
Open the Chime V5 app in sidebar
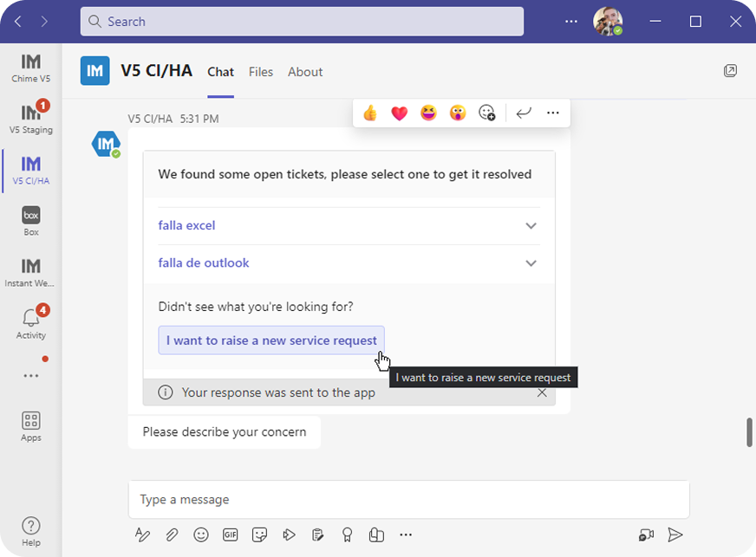point(31,68)
